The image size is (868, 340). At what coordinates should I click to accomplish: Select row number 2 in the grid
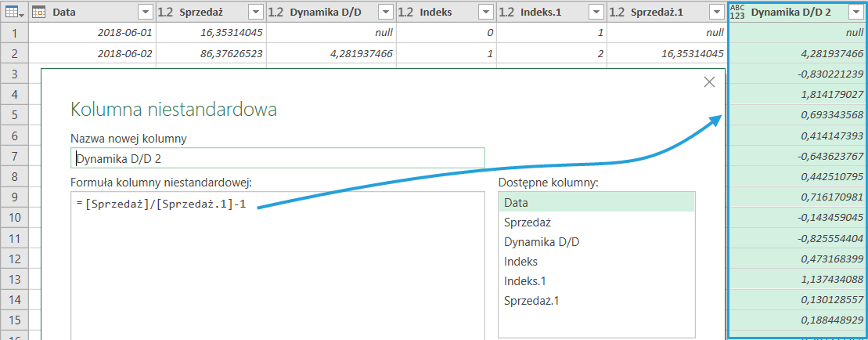click(x=14, y=53)
